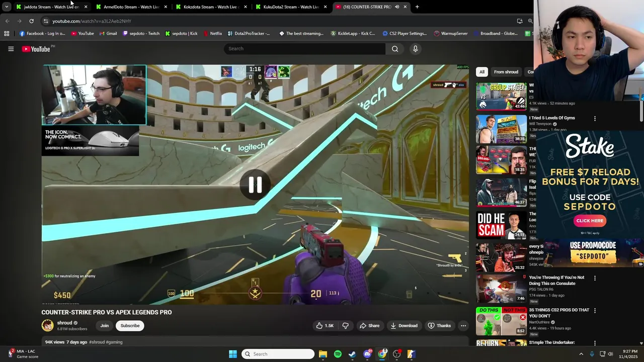Open the I Tried 5 Levels Of Gyms thumbnail
Image resolution: width=644 pixels, height=362 pixels.
click(501, 129)
